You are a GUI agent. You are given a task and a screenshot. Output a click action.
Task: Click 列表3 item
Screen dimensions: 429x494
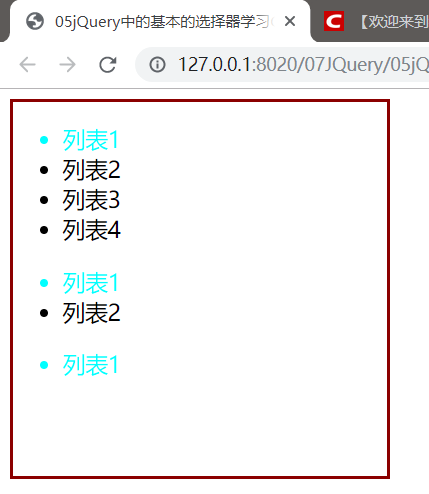91,200
